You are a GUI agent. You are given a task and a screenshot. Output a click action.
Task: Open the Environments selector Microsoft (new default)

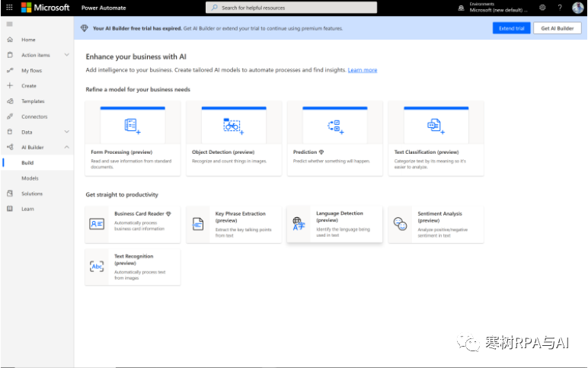498,8
